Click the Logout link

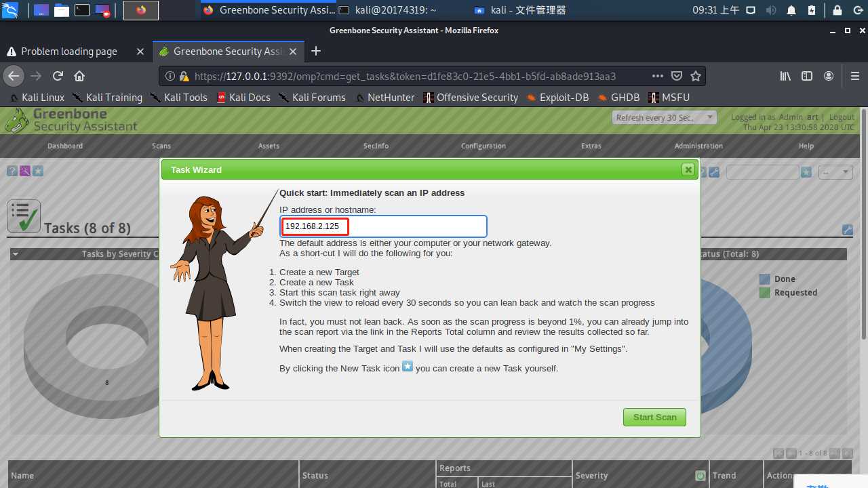click(x=842, y=117)
